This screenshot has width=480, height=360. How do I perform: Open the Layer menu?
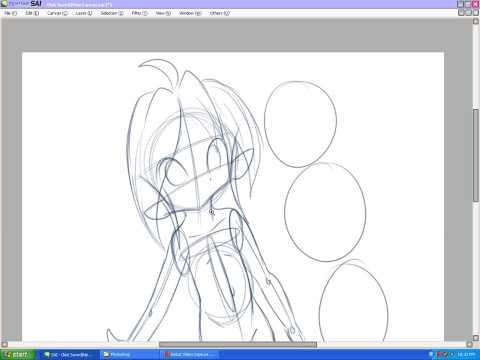point(84,13)
